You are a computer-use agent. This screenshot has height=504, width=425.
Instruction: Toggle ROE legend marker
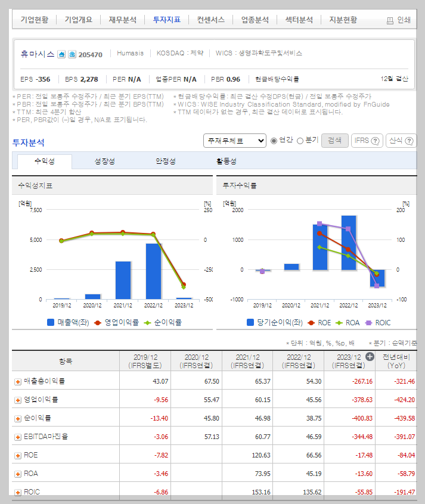[x=311, y=323]
